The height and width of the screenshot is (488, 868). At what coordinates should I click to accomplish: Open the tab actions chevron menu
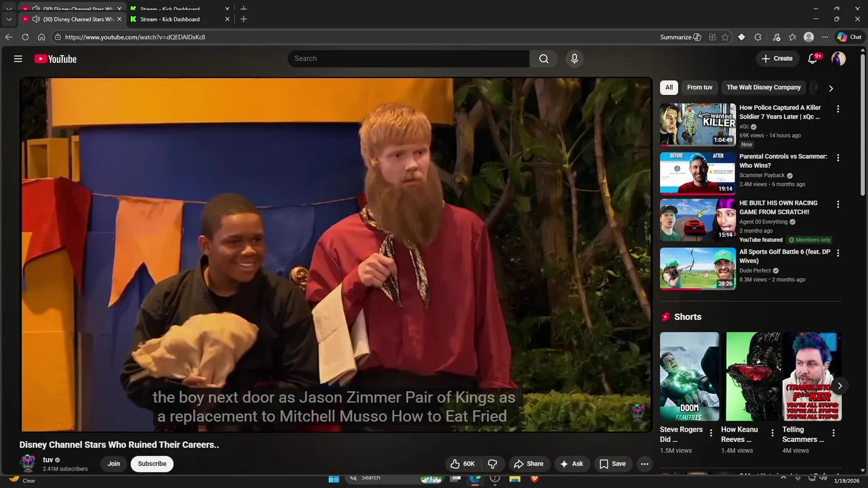9,19
